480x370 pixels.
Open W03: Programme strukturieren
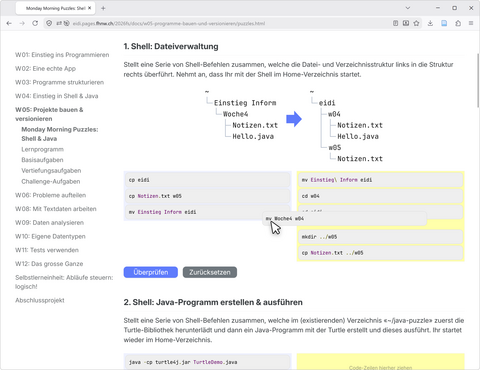click(59, 82)
